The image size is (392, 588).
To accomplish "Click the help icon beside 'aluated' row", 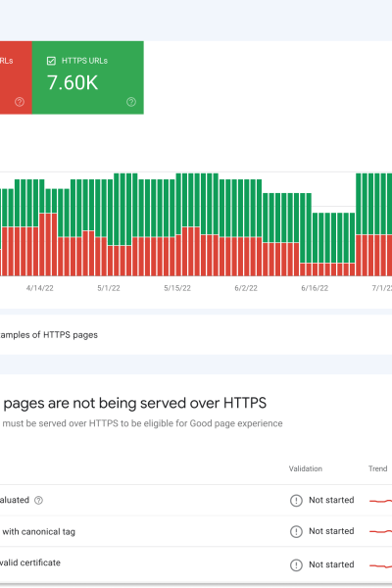I will (x=38, y=500).
